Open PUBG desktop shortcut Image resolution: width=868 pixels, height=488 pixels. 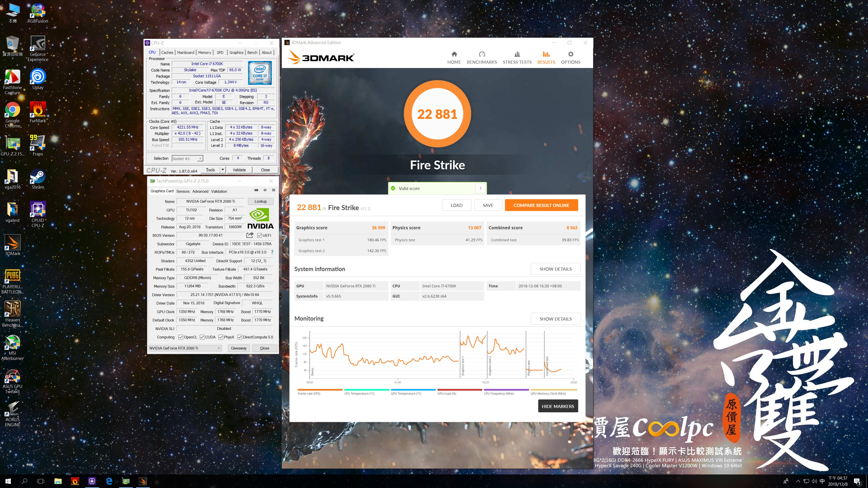point(12,281)
